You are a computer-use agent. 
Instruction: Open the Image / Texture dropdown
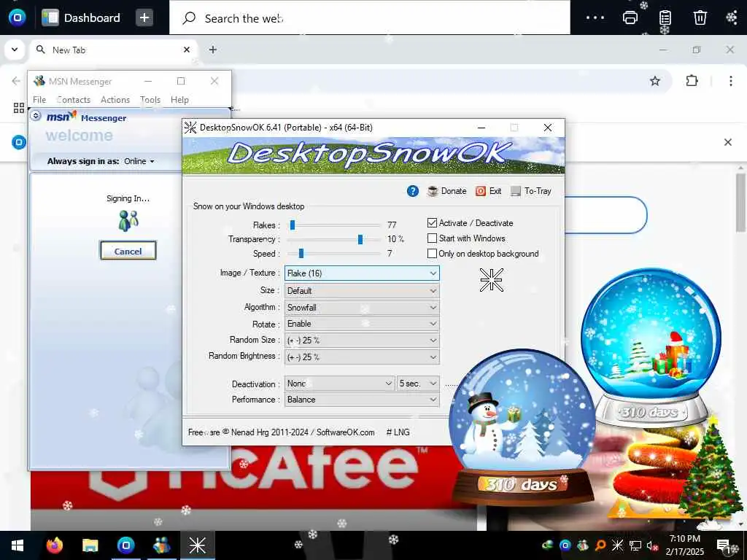tap(362, 273)
